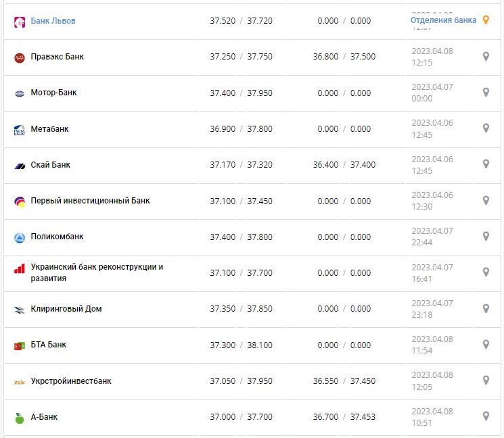Open the Отделения банка link
The height and width of the screenshot is (438, 504).
coord(443,20)
